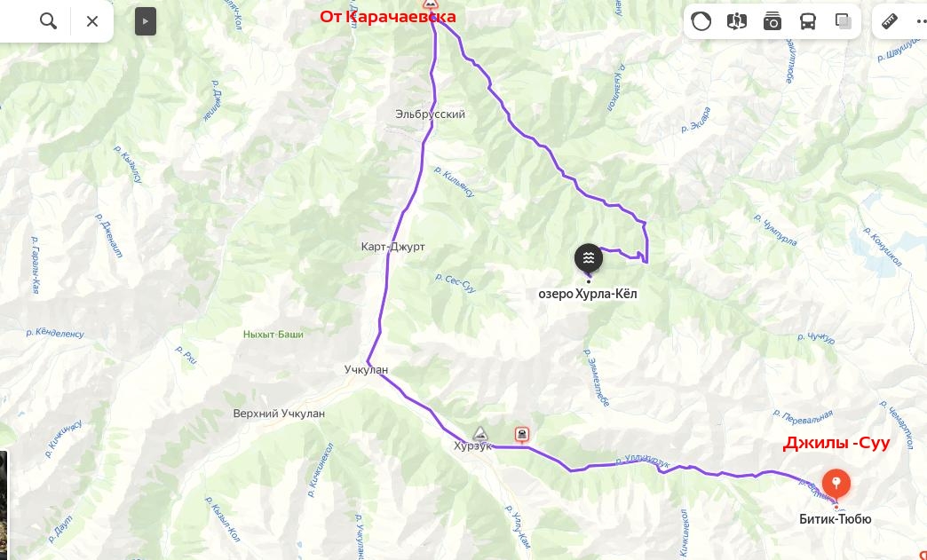Clear the search with the X icon
927x560 pixels.
coord(92,21)
